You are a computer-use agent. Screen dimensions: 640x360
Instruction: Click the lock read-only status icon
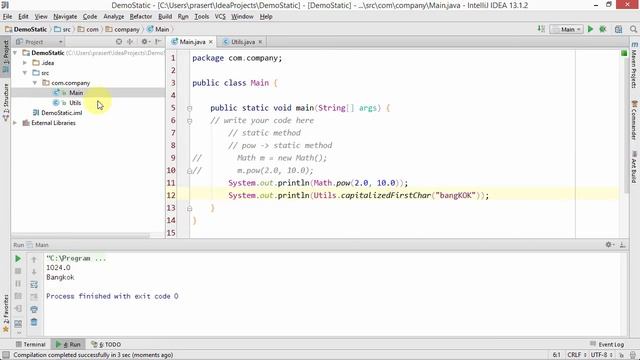click(x=621, y=355)
